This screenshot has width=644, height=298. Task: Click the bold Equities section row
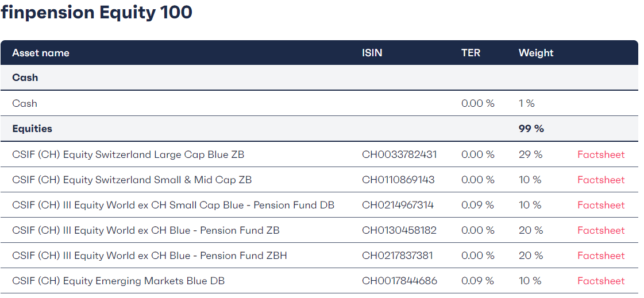(319, 129)
